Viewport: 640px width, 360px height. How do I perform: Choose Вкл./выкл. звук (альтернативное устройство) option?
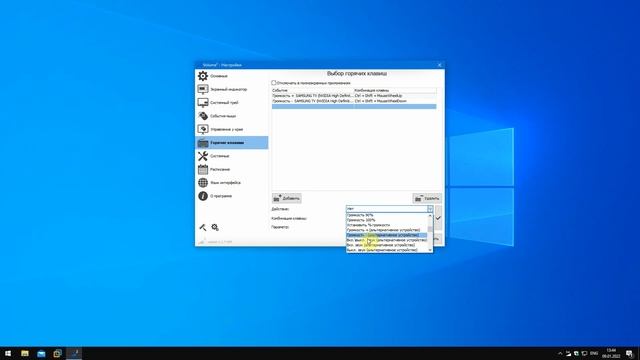[x=387, y=240]
